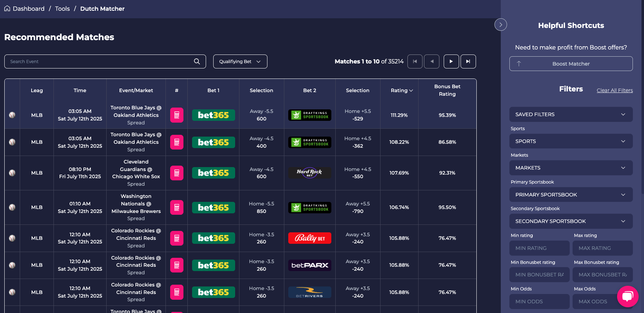Open the live chat bubble
This screenshot has height=313, width=644.
coord(627,297)
